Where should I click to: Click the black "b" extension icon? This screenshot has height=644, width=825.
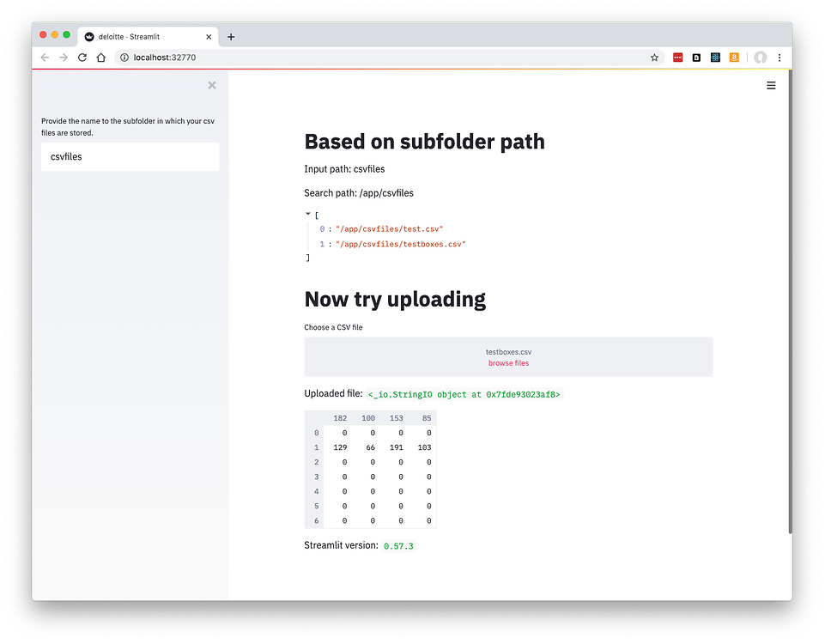tap(696, 57)
